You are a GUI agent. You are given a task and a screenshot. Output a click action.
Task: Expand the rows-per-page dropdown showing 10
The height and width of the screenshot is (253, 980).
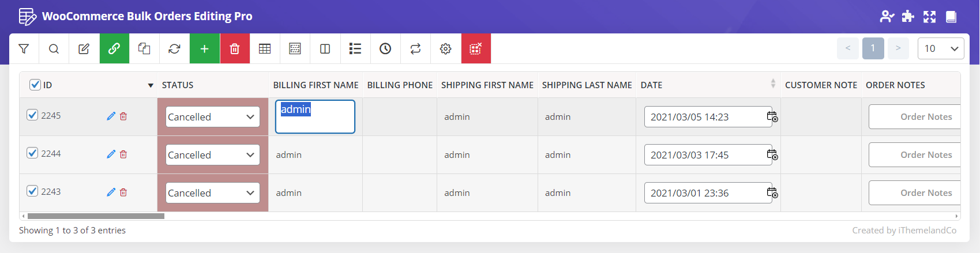(x=940, y=48)
